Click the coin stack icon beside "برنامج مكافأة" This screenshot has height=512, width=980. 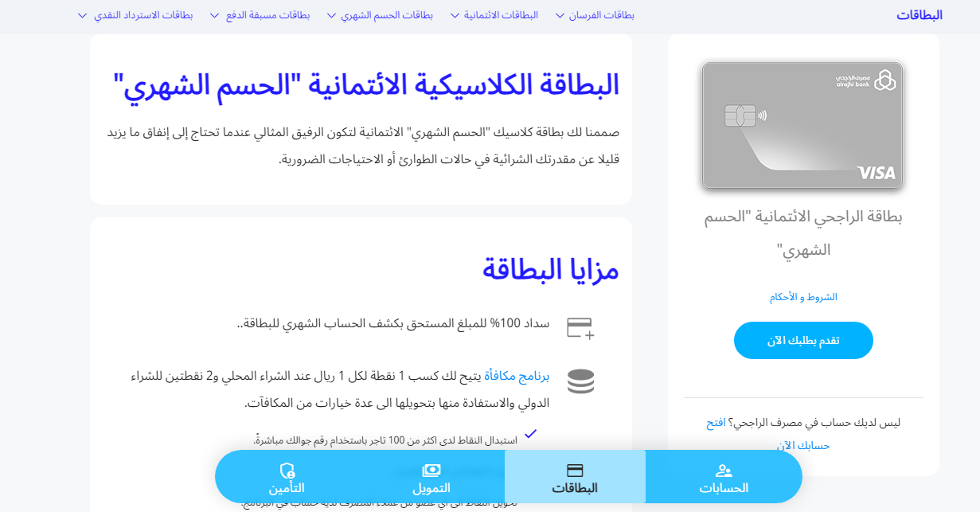581,381
